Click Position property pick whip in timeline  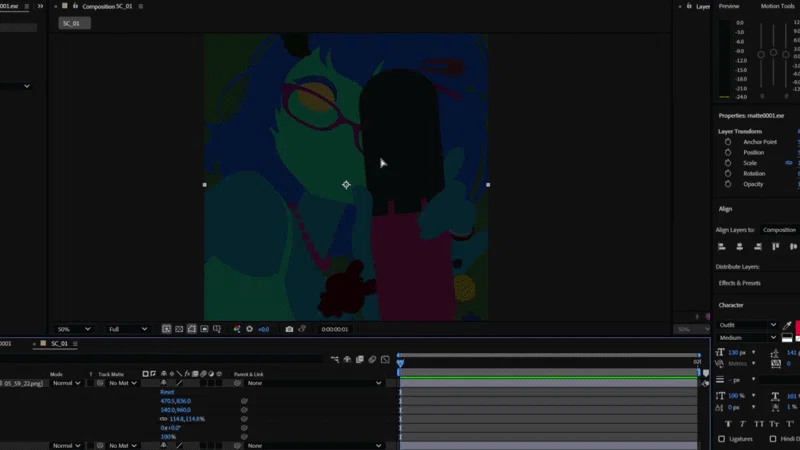click(244, 410)
